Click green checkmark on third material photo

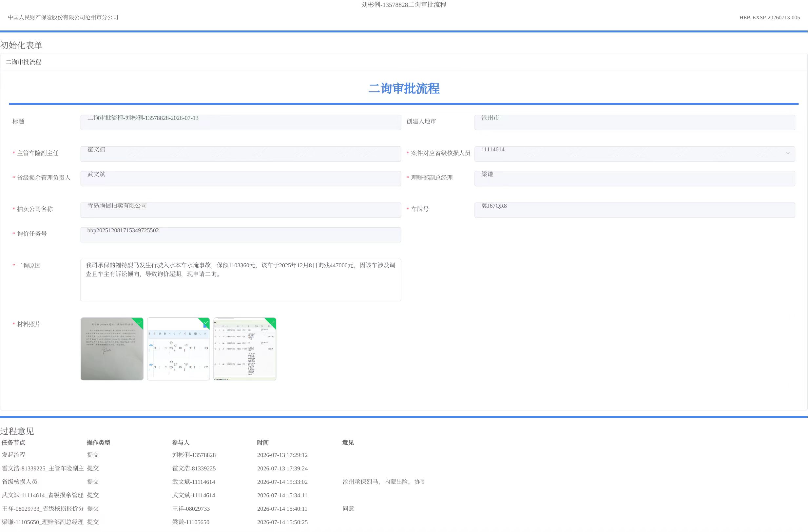pyautogui.click(x=272, y=322)
